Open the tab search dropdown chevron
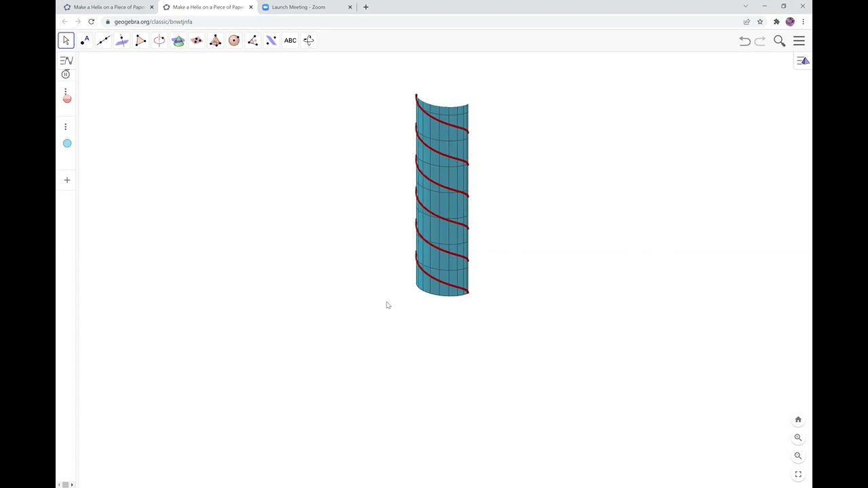Image resolution: width=868 pixels, height=488 pixels. (745, 7)
